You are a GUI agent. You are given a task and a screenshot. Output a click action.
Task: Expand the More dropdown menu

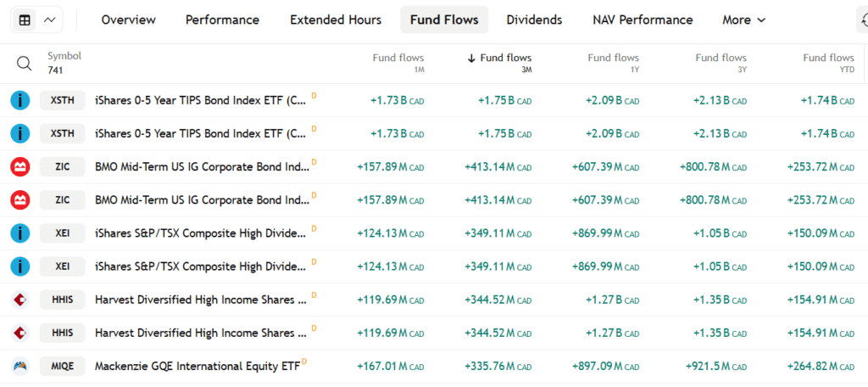pyautogui.click(x=743, y=20)
